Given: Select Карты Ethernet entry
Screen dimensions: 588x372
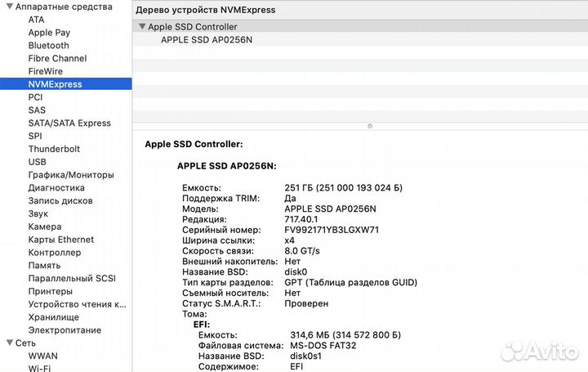Looking at the screenshot, I should tap(60, 240).
